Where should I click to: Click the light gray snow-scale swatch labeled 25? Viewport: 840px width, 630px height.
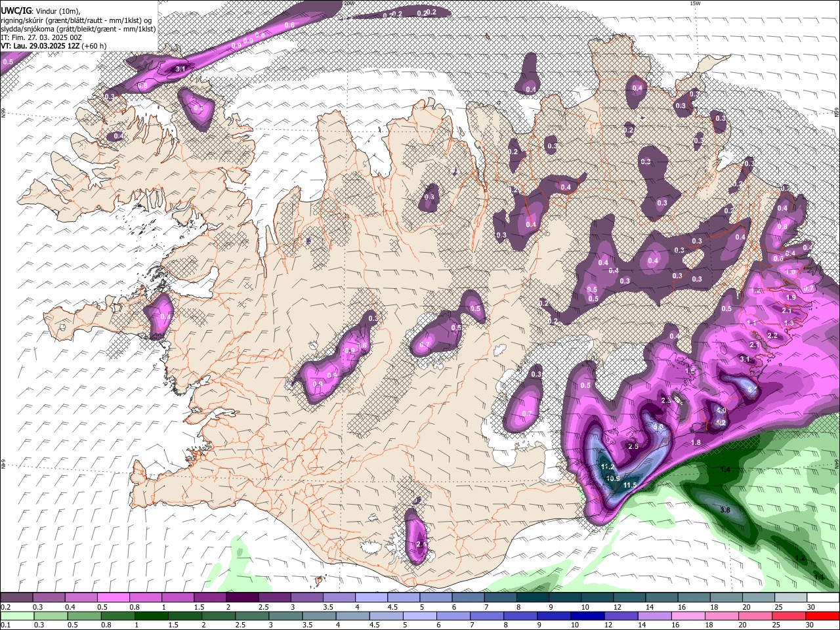791,598
